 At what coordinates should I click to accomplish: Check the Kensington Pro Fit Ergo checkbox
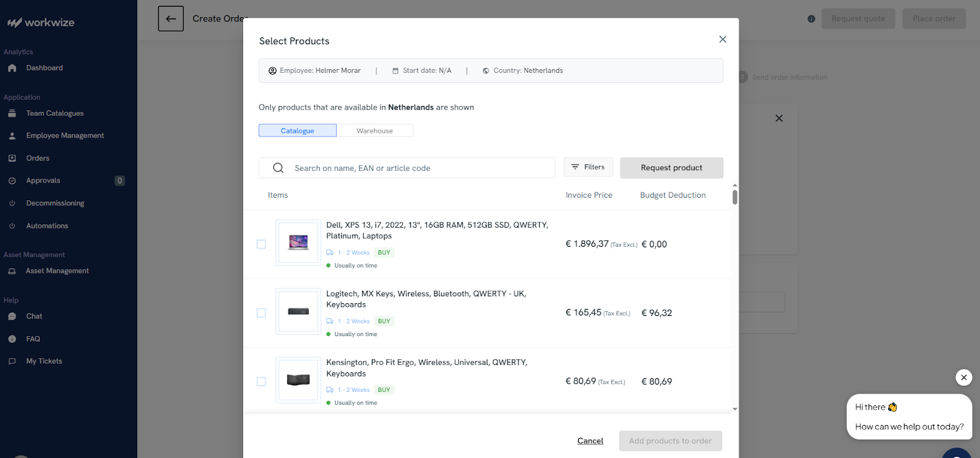point(262,381)
